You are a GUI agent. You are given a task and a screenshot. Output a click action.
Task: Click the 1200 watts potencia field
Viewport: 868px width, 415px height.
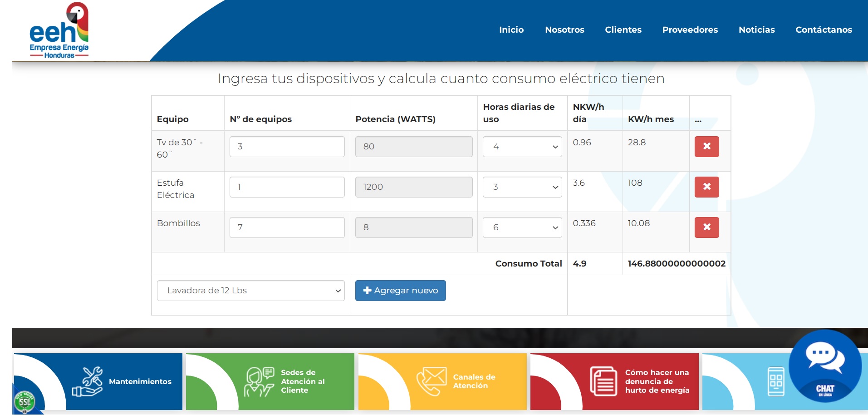tap(414, 187)
